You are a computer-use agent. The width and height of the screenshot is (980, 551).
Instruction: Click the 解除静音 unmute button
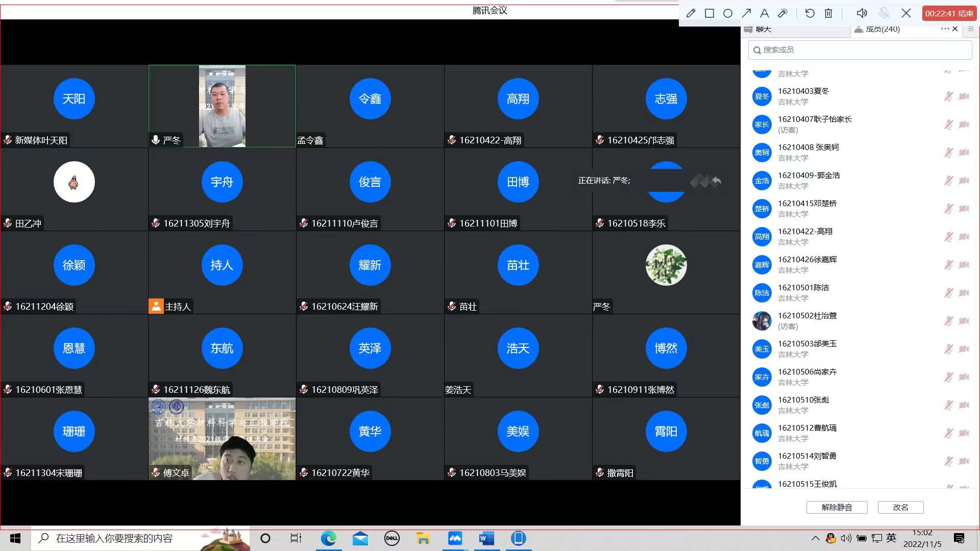click(x=837, y=507)
